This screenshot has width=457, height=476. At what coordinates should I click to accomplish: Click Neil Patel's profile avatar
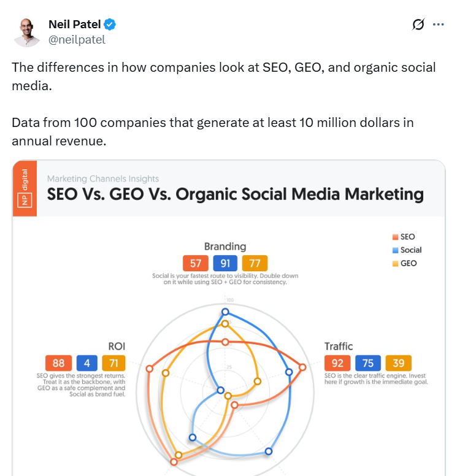pos(28,32)
